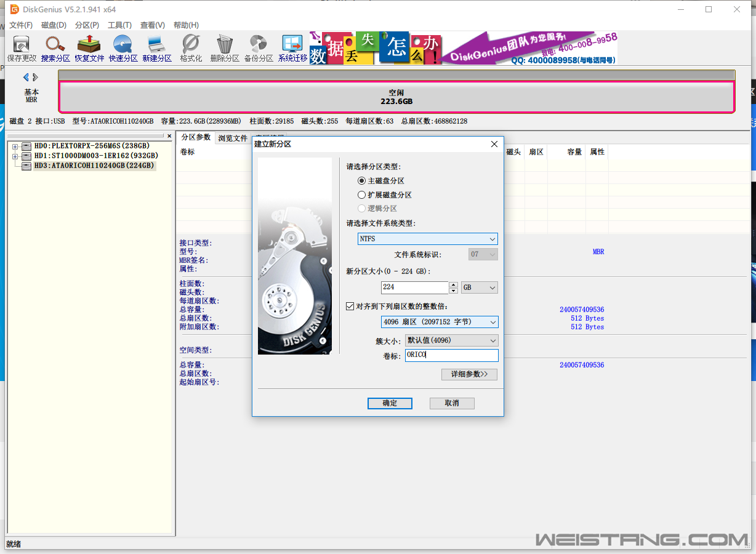Click the volume label field containing ORICO

click(x=451, y=355)
